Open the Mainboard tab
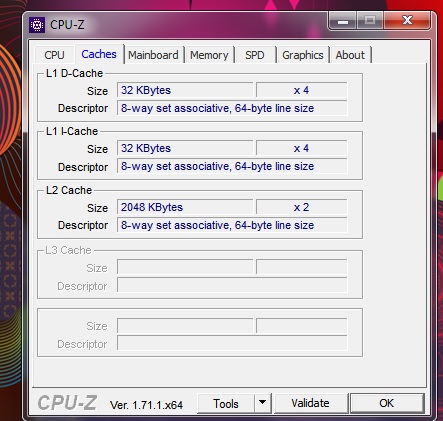The width and height of the screenshot is (443, 421). pos(153,55)
